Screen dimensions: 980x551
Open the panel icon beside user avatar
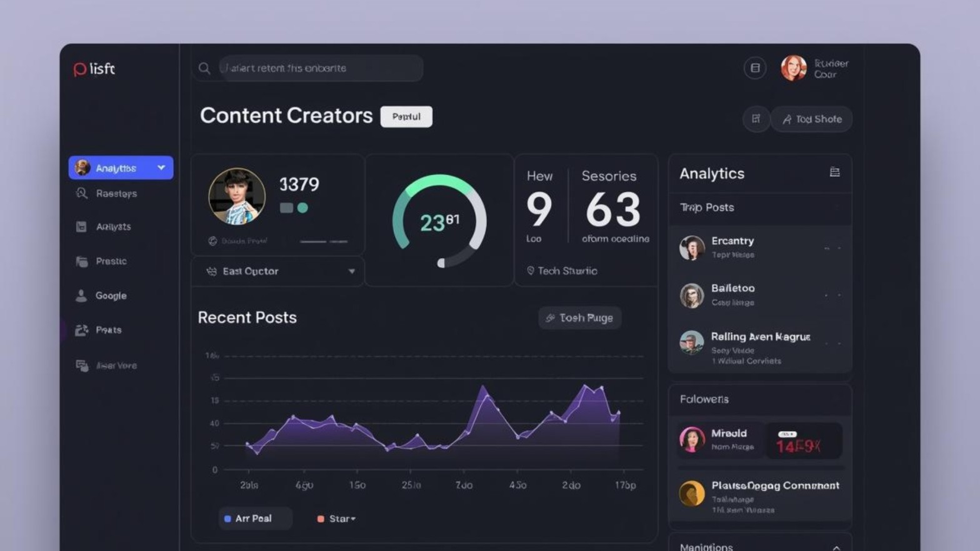tap(755, 68)
